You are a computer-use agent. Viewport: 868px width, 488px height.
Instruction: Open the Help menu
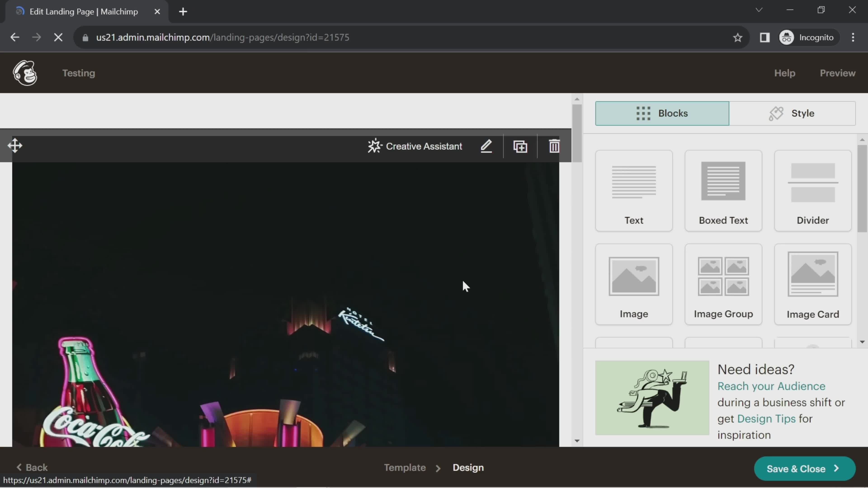coord(784,73)
